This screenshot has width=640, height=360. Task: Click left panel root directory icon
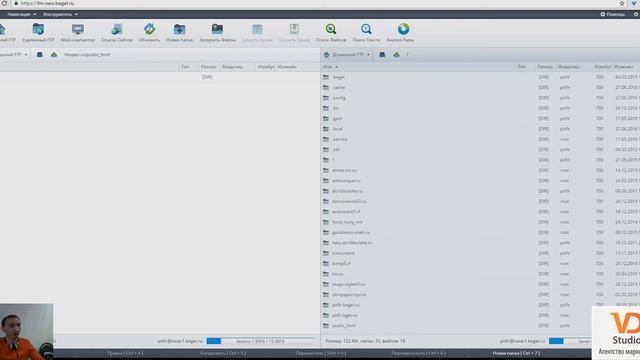[x=40, y=54]
